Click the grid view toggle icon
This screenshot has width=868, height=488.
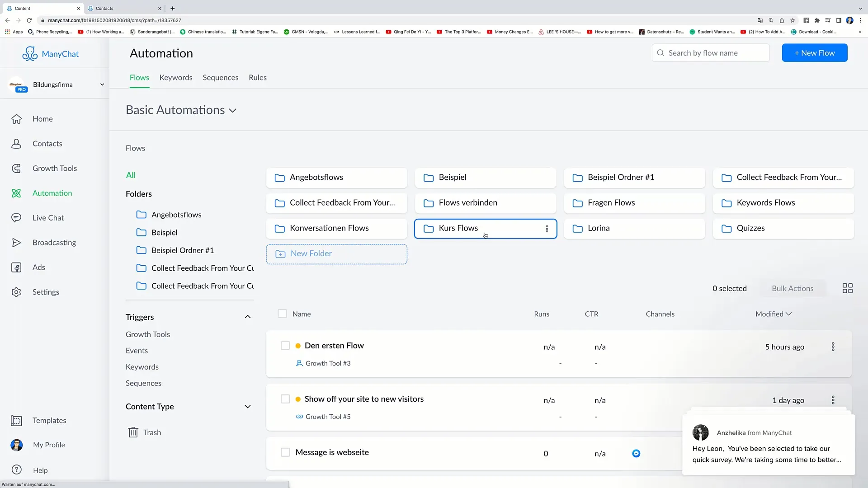tap(848, 288)
